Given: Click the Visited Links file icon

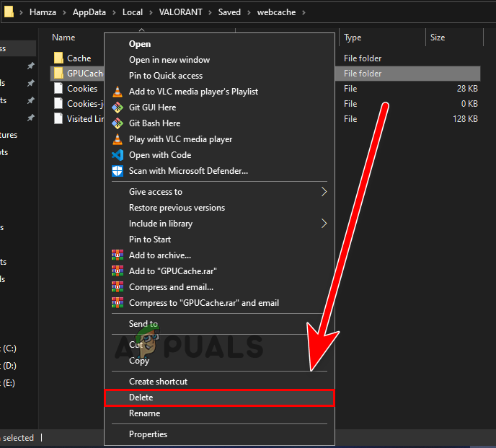Looking at the screenshot, I should click(x=58, y=118).
